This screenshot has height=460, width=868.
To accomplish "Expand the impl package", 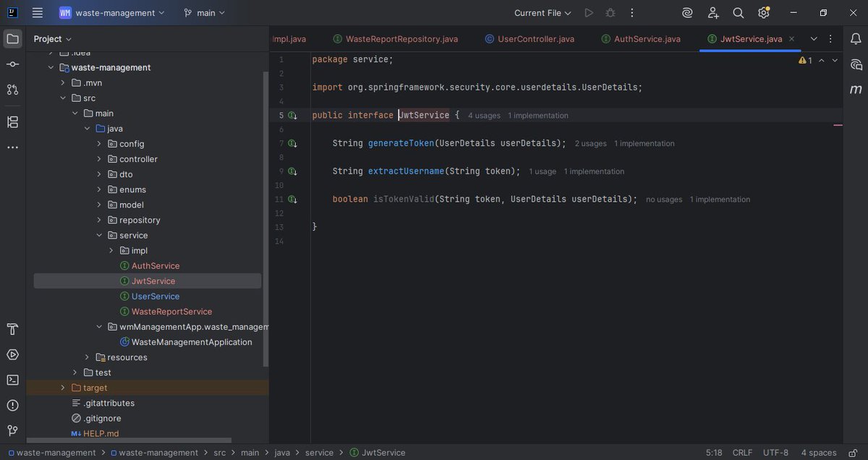I will tap(111, 250).
